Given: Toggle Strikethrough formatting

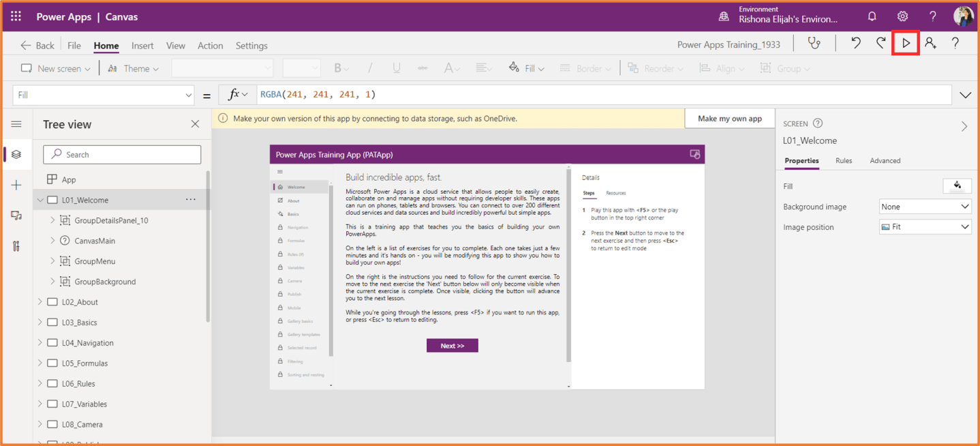Looking at the screenshot, I should tap(423, 68).
